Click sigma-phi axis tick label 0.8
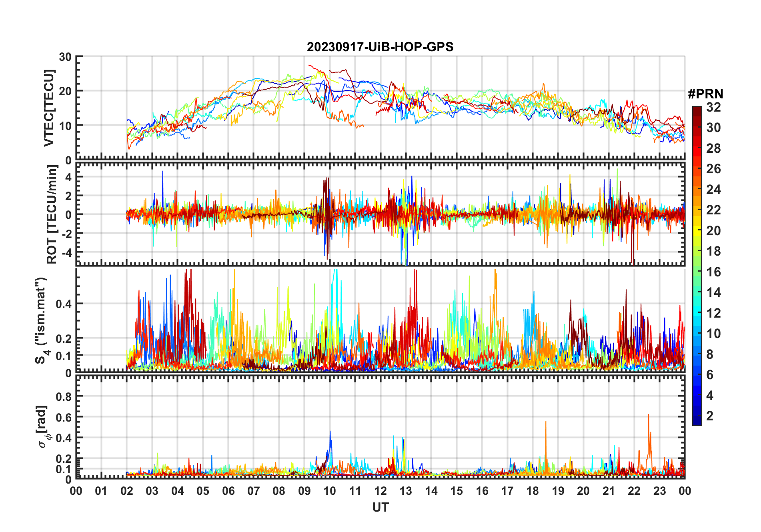761x532 pixels. pos(64,397)
